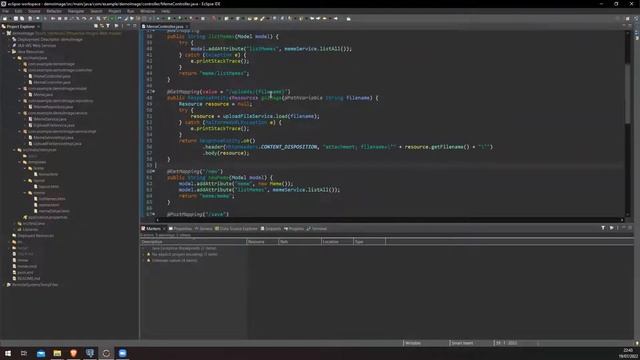Toggle code folding at line 67
The height and width of the screenshot is (360, 640).
click(x=154, y=214)
